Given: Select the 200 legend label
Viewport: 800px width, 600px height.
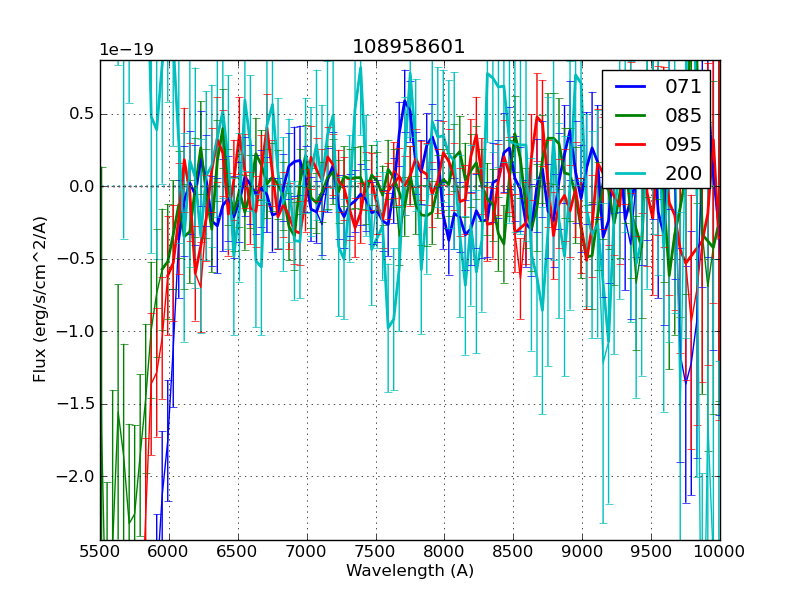Looking at the screenshot, I should pyautogui.click(x=683, y=174).
